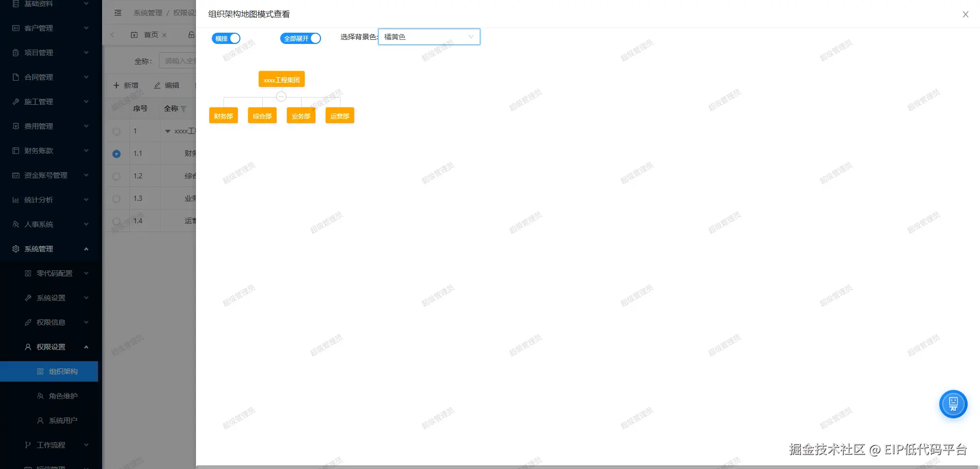Click the tab bar left arrow

(x=112, y=35)
